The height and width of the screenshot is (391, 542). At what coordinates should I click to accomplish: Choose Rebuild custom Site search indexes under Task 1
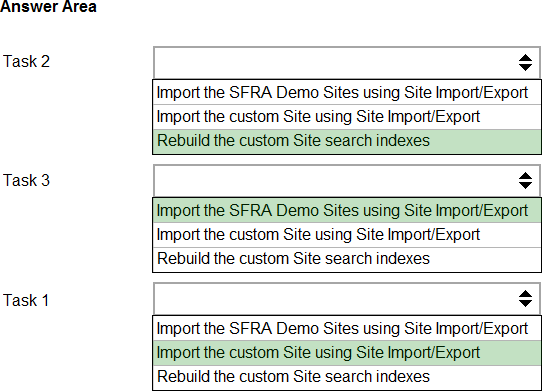[347, 377]
